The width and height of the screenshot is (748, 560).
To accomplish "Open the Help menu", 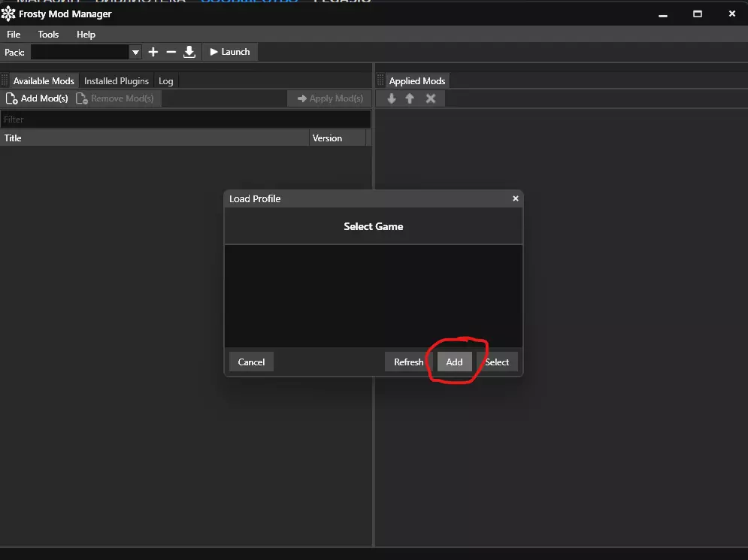I will [x=86, y=35].
